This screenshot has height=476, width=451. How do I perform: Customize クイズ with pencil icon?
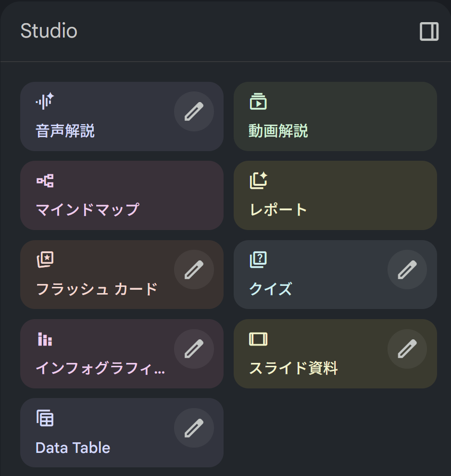click(407, 270)
